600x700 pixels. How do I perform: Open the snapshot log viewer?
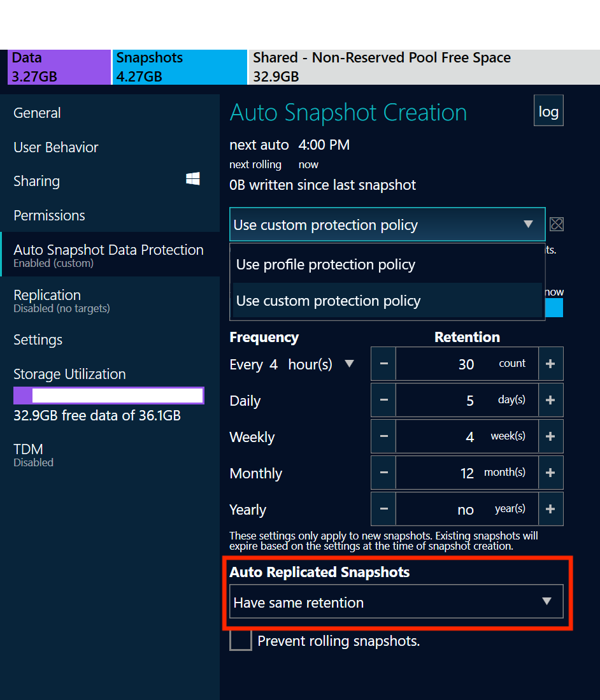(x=548, y=110)
